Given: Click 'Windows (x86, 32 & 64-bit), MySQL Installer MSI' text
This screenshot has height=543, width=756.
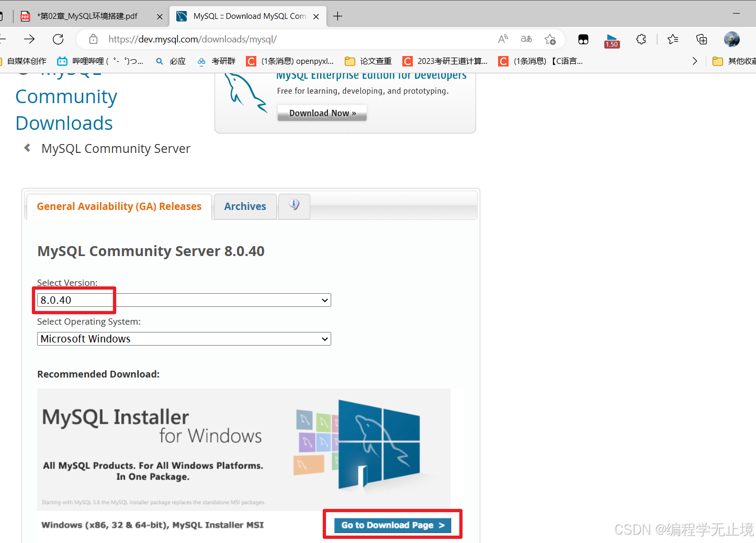Looking at the screenshot, I should click(x=152, y=525).
